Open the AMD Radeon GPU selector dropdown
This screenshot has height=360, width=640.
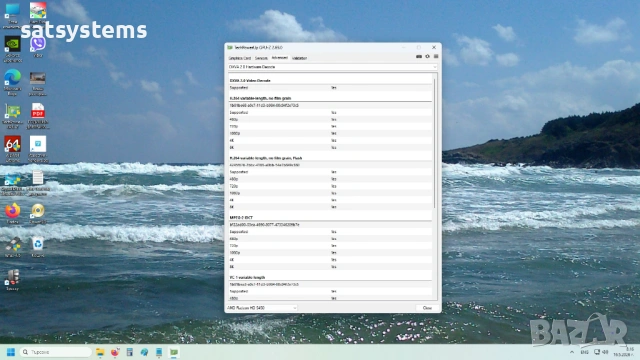click(262, 308)
